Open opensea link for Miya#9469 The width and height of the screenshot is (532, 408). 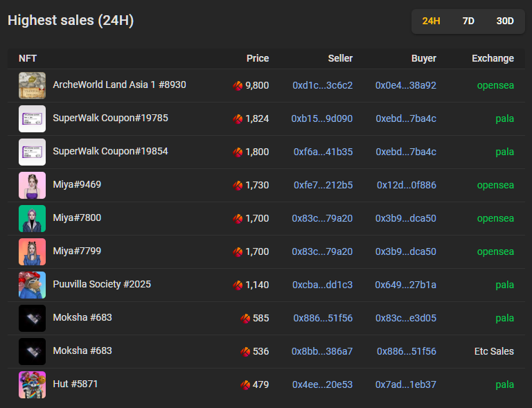click(495, 185)
